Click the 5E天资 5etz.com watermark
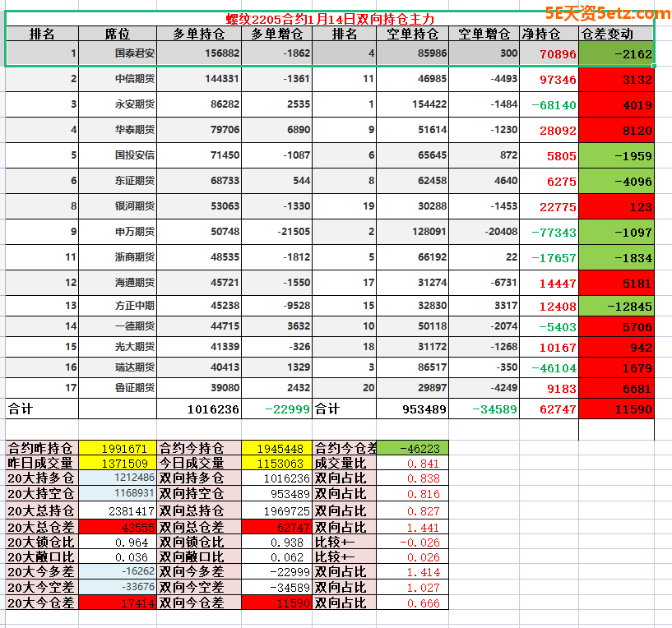Screen dimensions: 672x628 pyautogui.click(x=607, y=12)
